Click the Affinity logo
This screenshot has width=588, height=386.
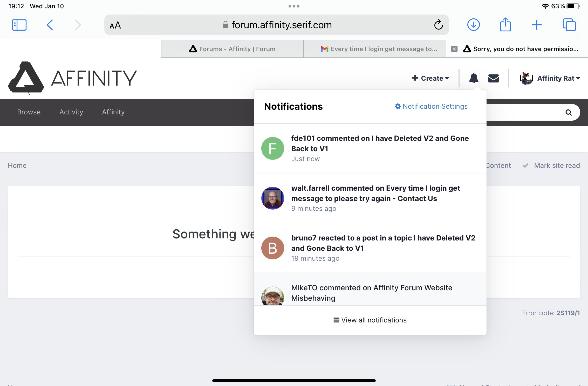72,78
